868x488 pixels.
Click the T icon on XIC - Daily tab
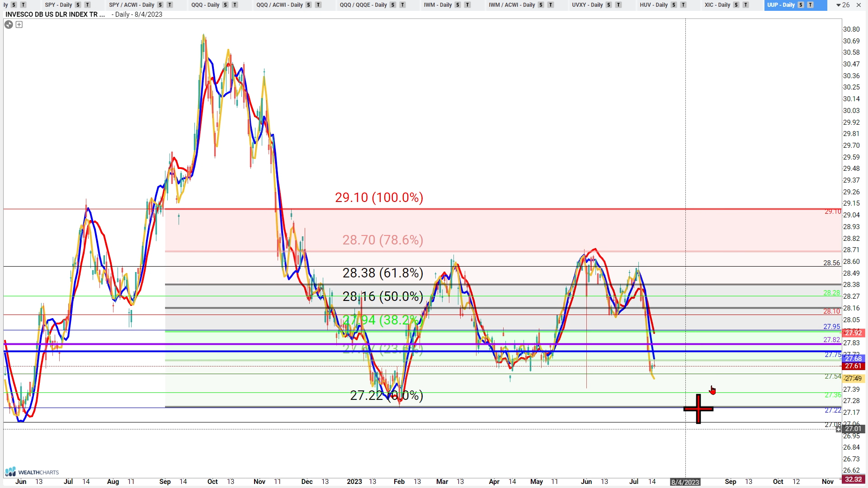pos(746,5)
